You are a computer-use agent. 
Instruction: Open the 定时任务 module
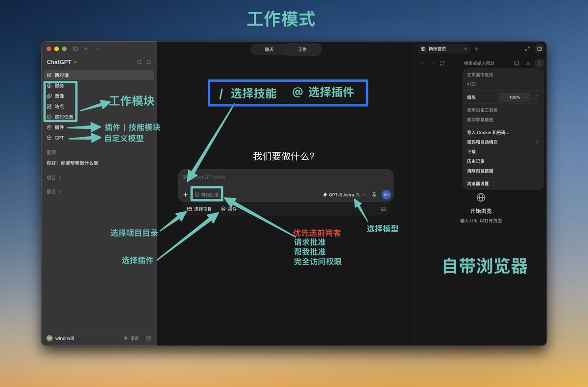[60, 117]
